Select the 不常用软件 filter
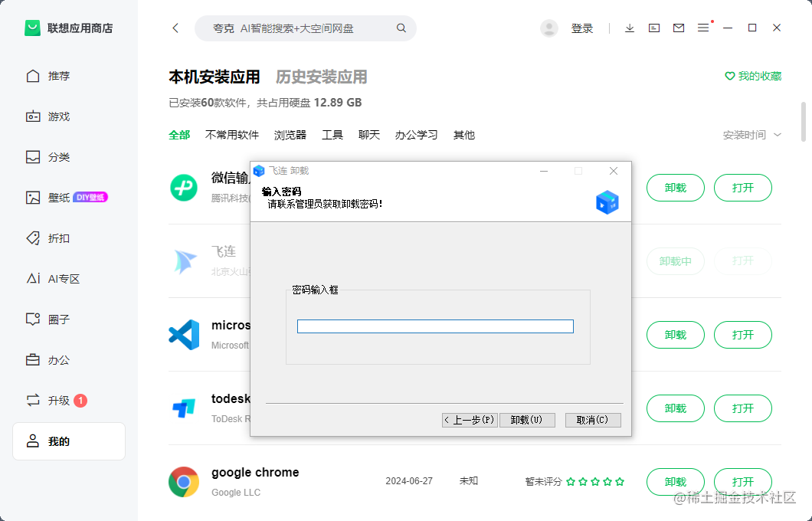Viewport: 812px width, 521px height. coord(232,135)
